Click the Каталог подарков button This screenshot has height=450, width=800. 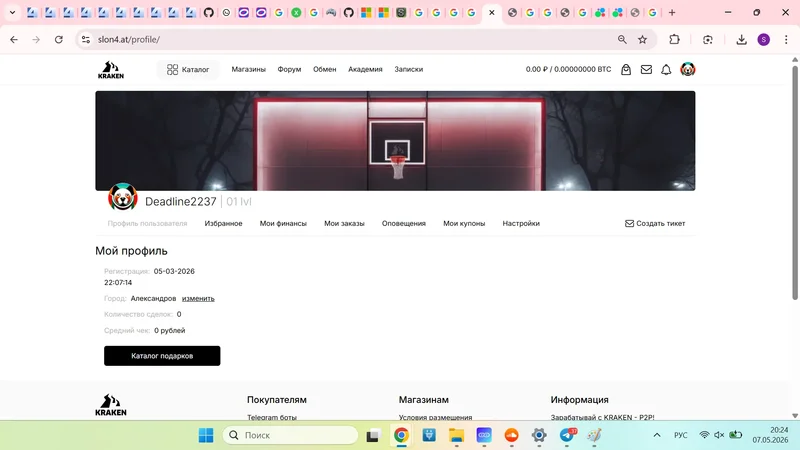pos(162,356)
